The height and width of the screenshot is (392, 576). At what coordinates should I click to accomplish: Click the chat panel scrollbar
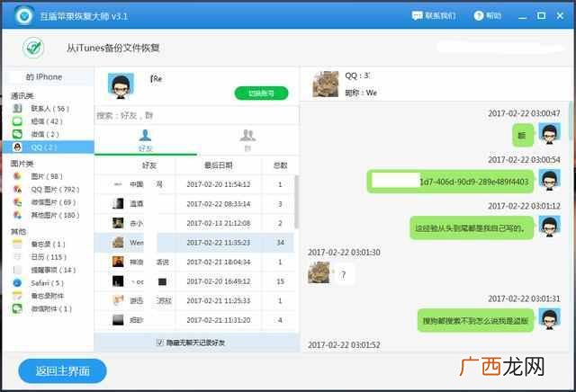(571, 121)
